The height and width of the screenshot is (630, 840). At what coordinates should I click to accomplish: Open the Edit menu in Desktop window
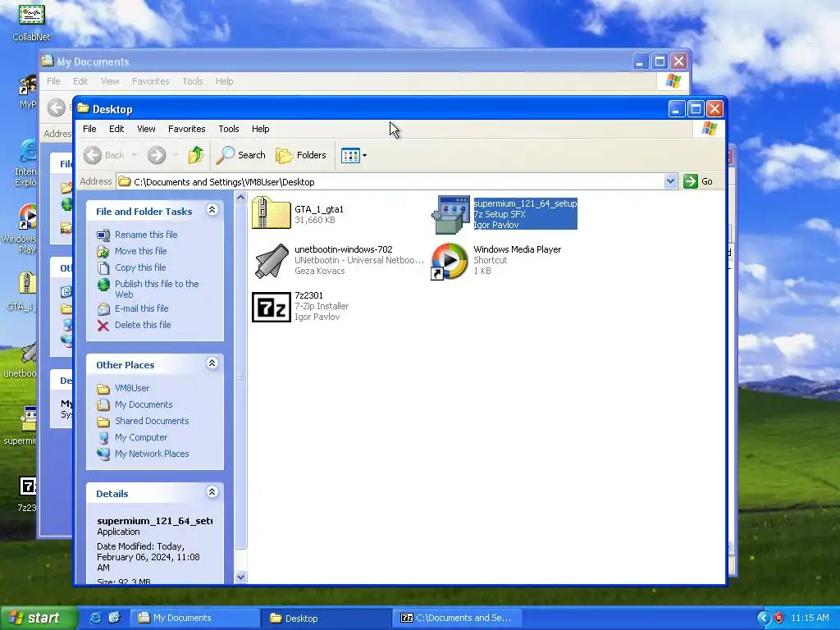116,129
